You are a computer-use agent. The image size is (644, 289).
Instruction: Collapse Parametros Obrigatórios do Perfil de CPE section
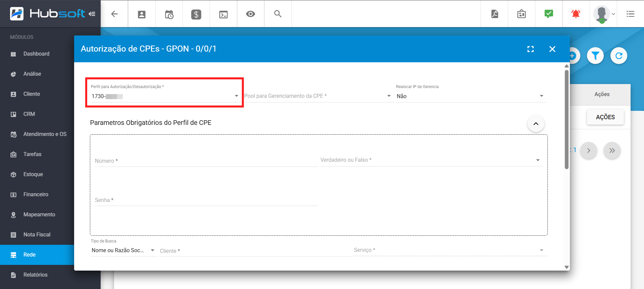pos(536,124)
